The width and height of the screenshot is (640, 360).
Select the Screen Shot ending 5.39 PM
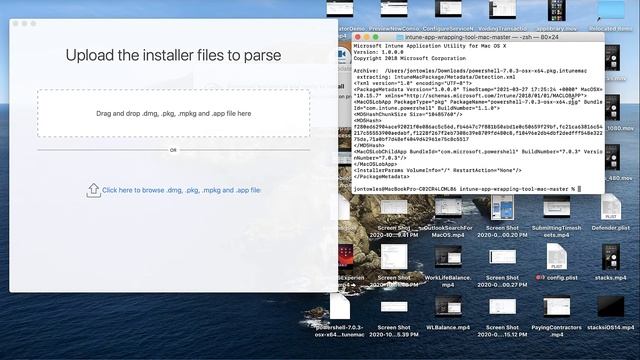(394, 307)
